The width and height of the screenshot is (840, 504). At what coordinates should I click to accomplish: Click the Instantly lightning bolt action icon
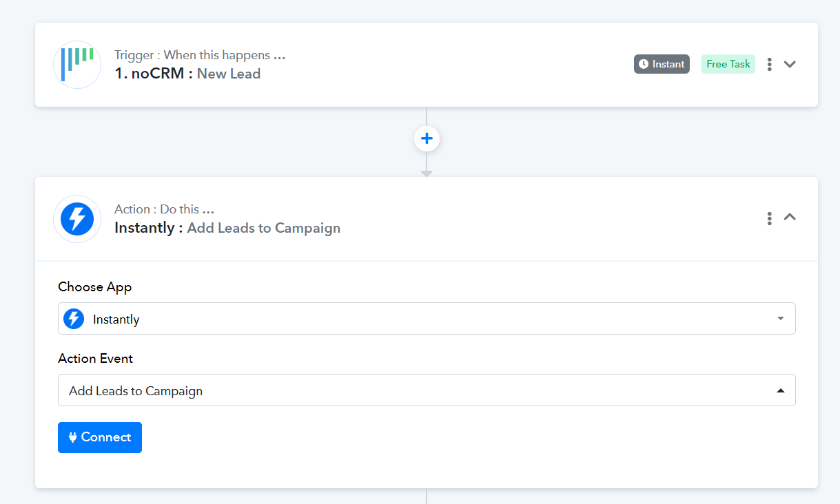(x=77, y=219)
